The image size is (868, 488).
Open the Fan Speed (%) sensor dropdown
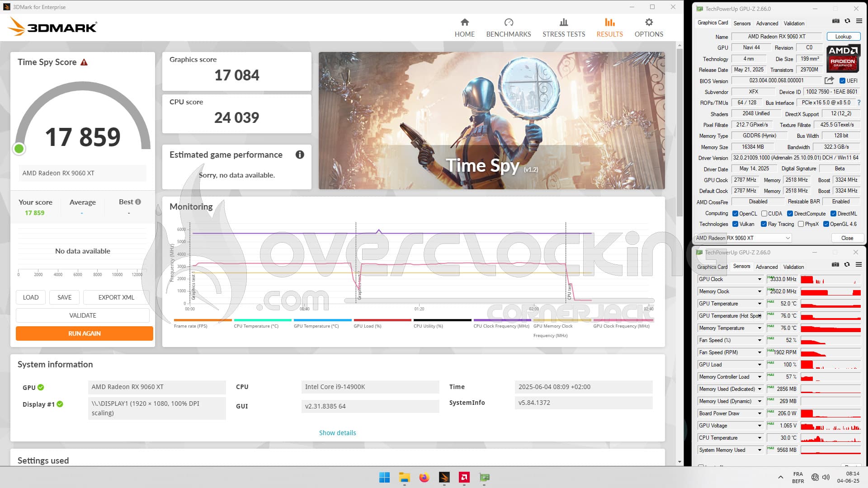pyautogui.click(x=759, y=340)
